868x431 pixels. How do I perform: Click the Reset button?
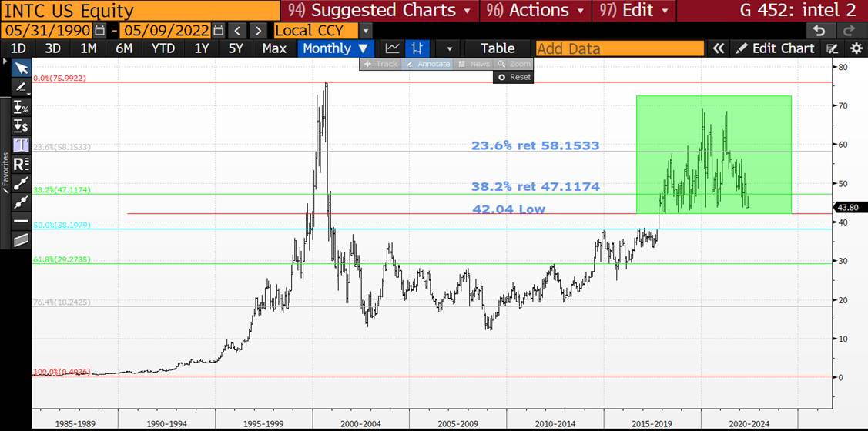tap(514, 77)
